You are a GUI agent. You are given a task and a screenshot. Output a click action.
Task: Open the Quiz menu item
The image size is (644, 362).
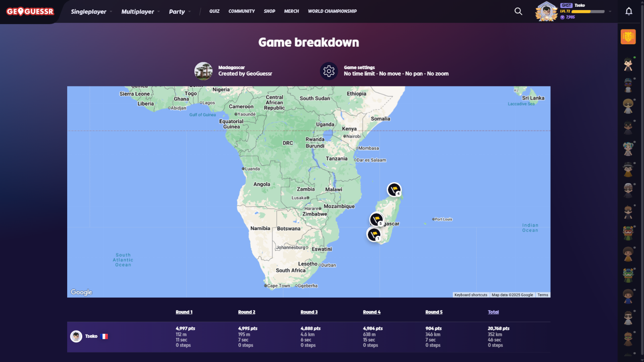pyautogui.click(x=214, y=11)
